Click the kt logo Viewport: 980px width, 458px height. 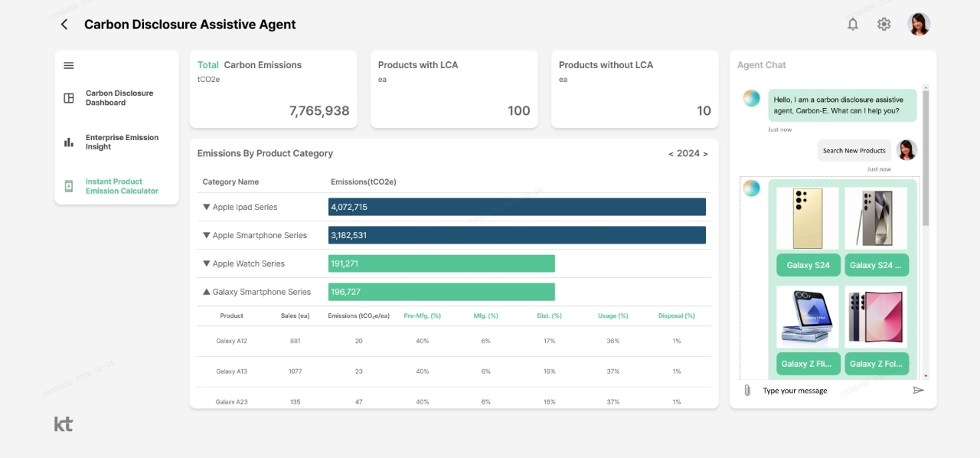[64, 424]
